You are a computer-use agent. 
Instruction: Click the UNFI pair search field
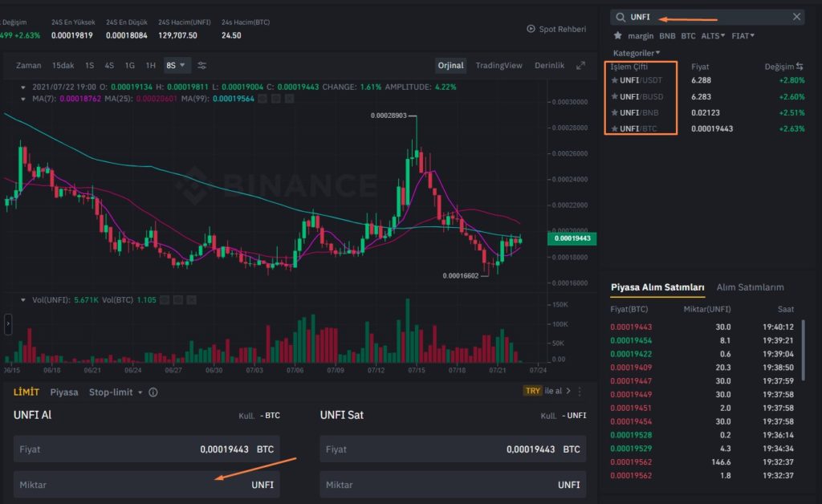tap(707, 17)
